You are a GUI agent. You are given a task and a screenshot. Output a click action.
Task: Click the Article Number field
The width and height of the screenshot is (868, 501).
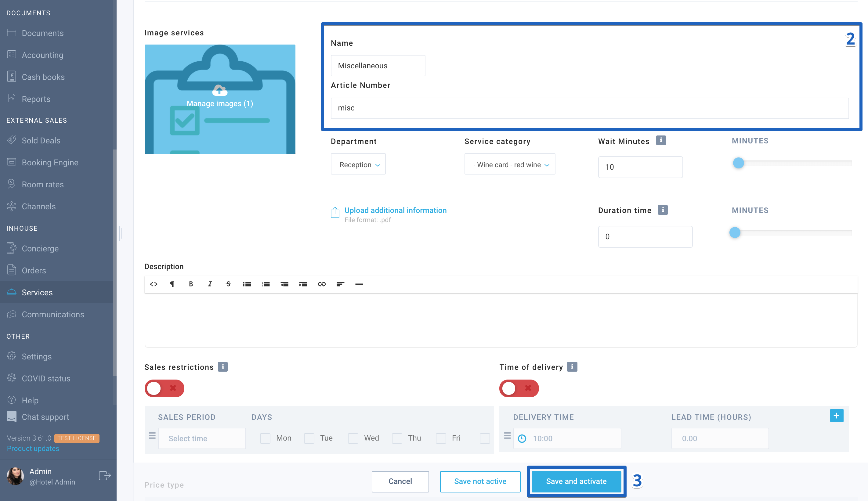590,108
